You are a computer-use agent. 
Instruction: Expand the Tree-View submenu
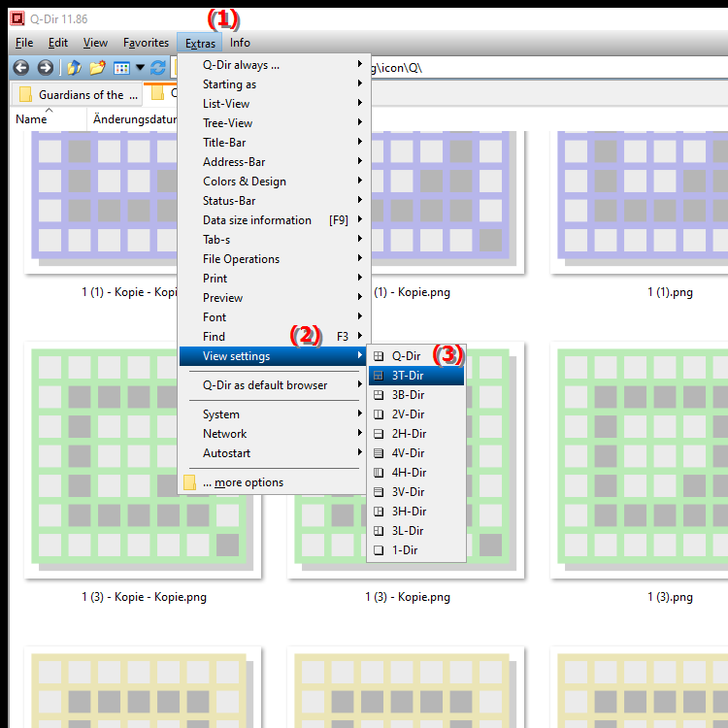point(275,123)
